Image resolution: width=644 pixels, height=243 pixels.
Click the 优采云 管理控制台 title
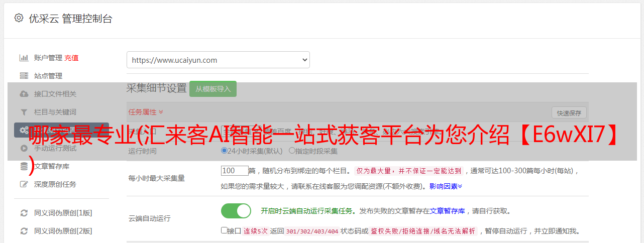[x=70, y=19]
